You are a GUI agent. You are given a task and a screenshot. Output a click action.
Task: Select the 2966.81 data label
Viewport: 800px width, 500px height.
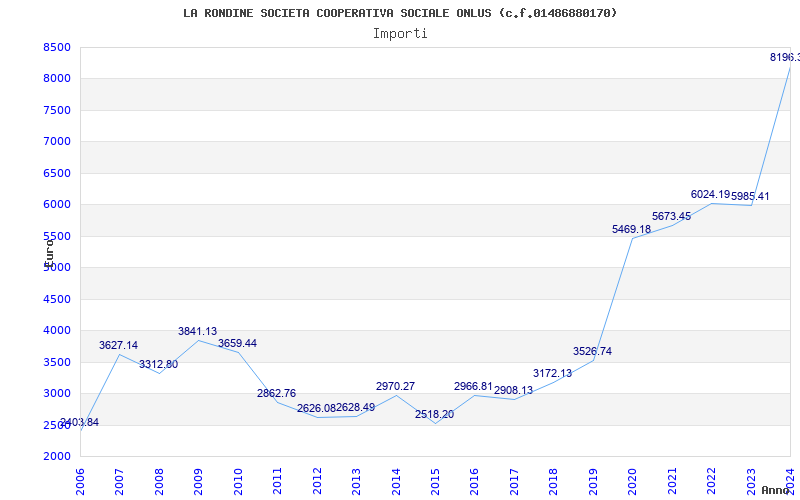(x=474, y=386)
